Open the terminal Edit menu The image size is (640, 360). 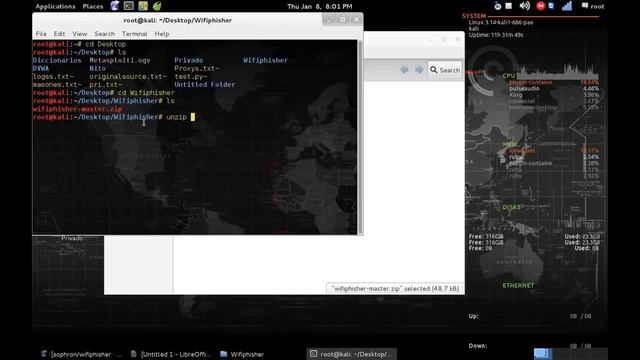point(59,34)
